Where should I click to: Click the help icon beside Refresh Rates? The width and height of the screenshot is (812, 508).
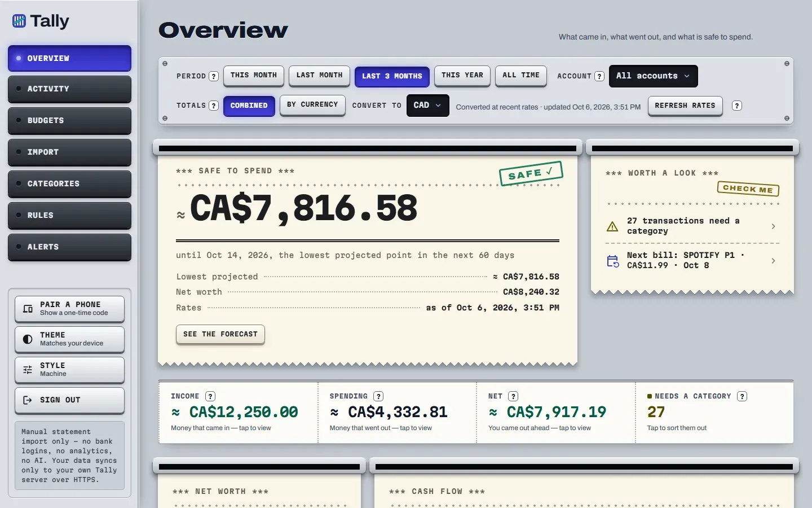[x=736, y=106]
